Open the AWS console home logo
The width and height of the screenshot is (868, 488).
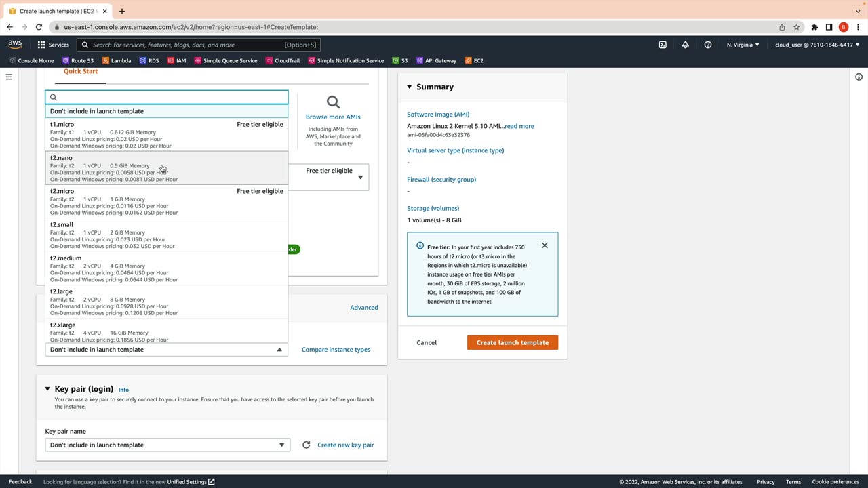coord(15,45)
